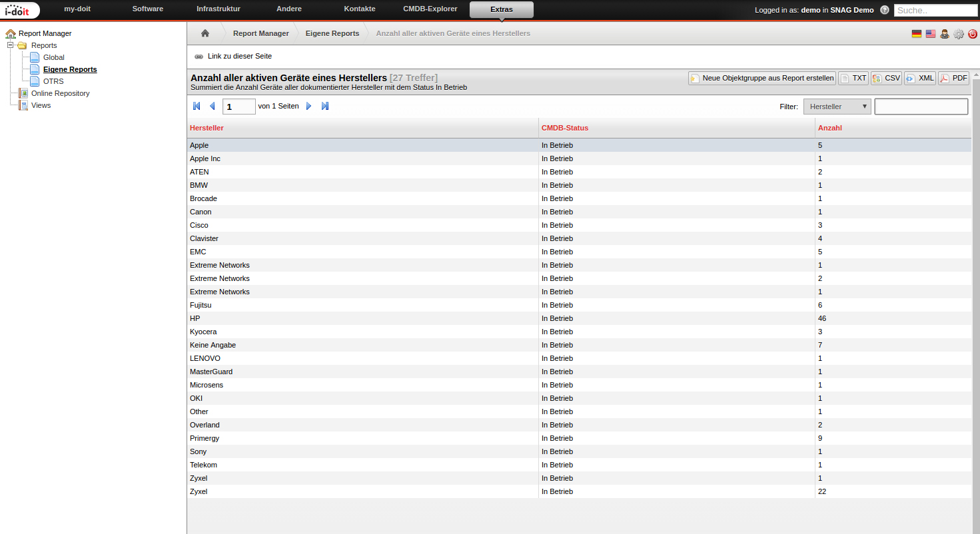Export report as TXT
Image resolution: width=980 pixels, height=534 pixels.
pyautogui.click(x=853, y=78)
